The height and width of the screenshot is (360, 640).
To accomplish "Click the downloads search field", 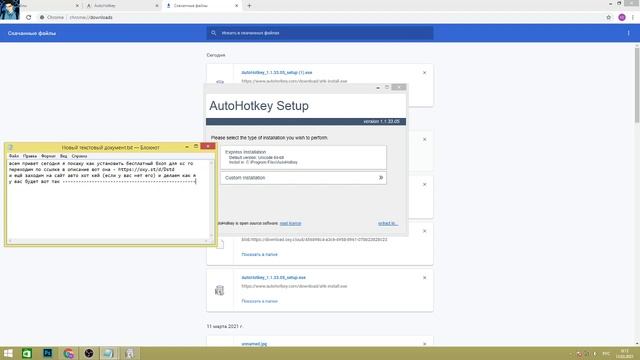I will tap(320, 33).
